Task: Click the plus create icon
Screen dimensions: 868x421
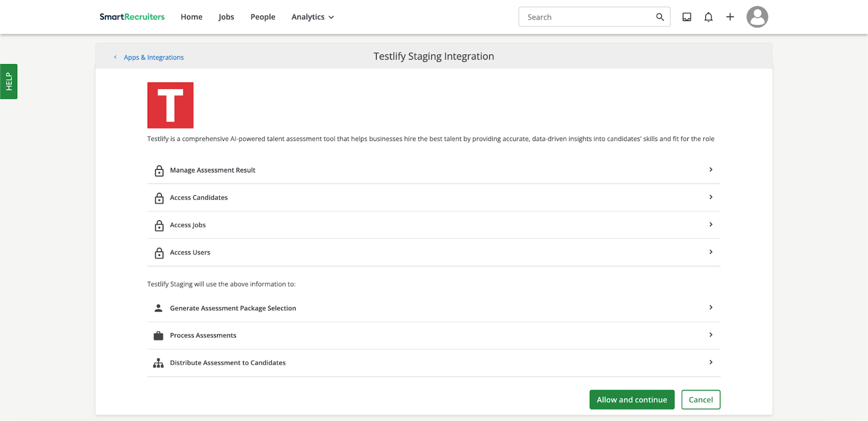Action: point(730,17)
